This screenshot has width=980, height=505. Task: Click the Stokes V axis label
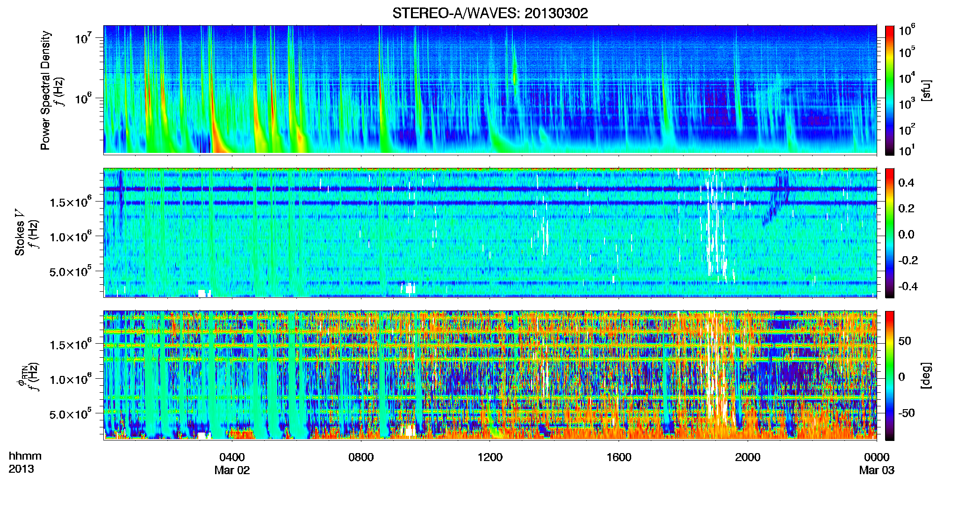[x=20, y=232]
